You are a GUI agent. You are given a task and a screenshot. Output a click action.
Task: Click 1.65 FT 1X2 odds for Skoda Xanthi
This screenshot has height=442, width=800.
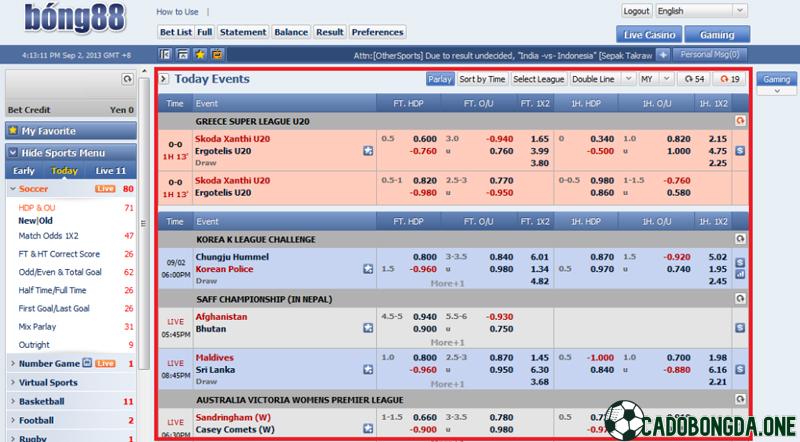(539, 139)
